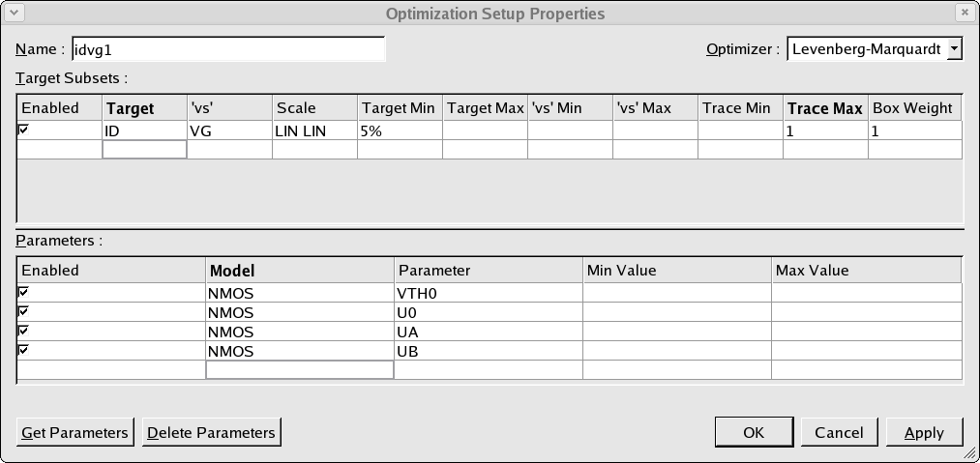Select the Target Min cell showing 5%
The height and width of the screenshot is (463, 980).
click(x=400, y=130)
